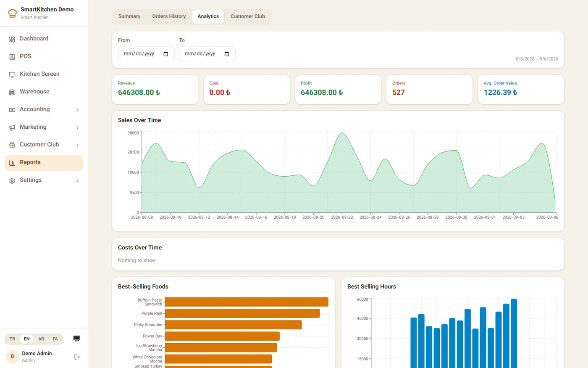
Task: Click the Settings gear icon
Action: click(12, 180)
